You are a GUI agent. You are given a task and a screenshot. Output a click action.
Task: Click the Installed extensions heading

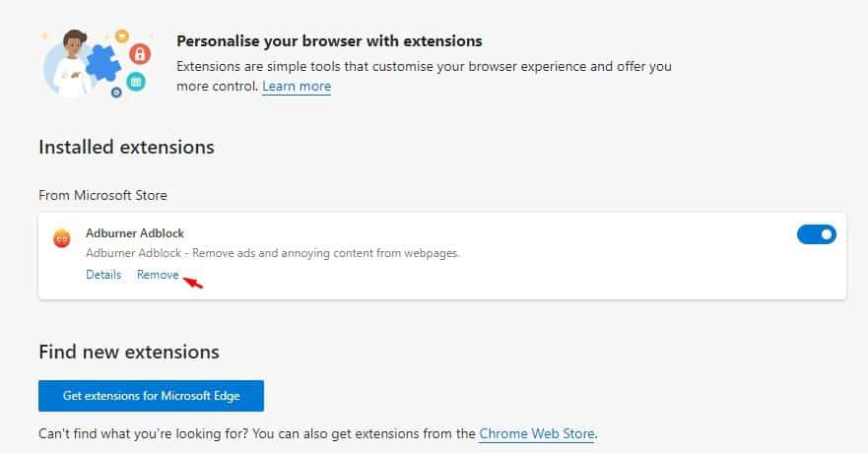127,147
